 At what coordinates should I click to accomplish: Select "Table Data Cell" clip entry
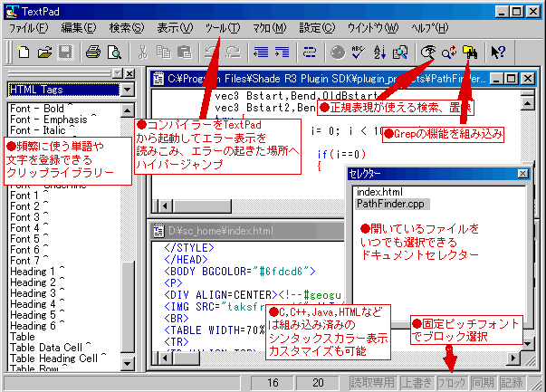pos(50,348)
